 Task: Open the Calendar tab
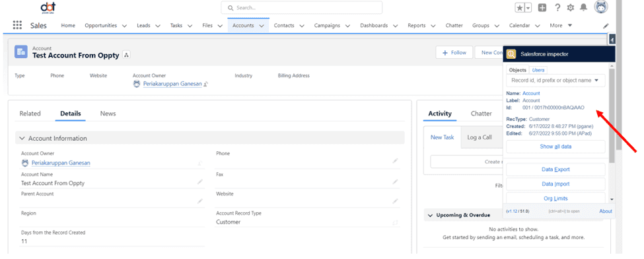click(519, 26)
